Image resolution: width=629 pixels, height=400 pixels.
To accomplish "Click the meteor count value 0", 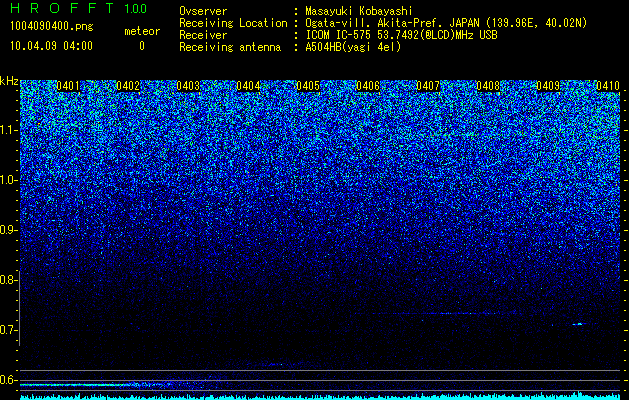I will 142,46.
